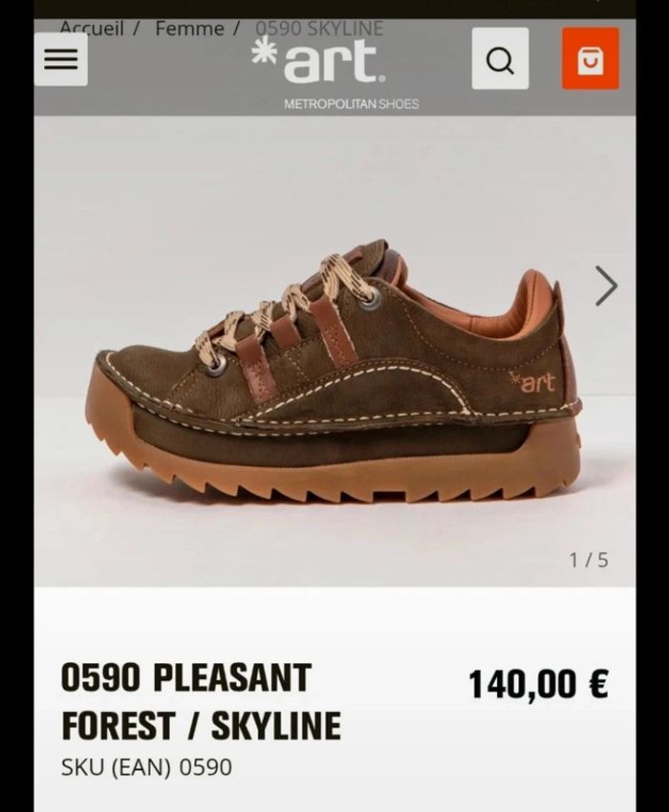Screen dimensions: 669x812
Task: Click the art logo in header
Action: 318,60
